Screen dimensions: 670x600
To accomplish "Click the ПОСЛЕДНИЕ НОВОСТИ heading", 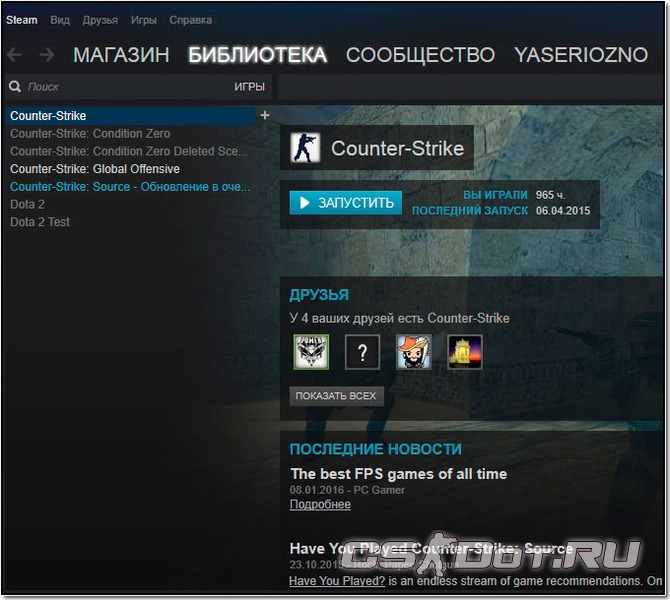I will coord(376,449).
